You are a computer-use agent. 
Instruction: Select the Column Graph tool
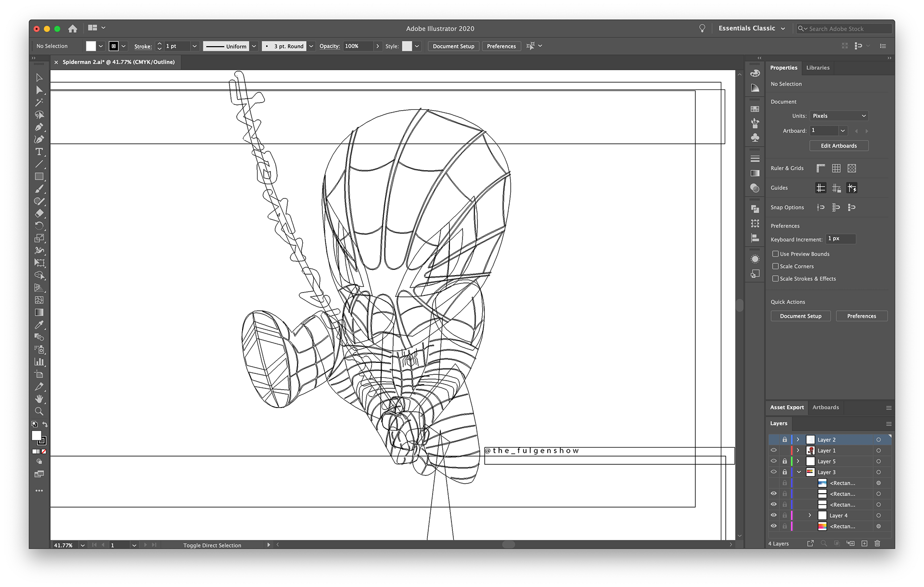[39, 362]
